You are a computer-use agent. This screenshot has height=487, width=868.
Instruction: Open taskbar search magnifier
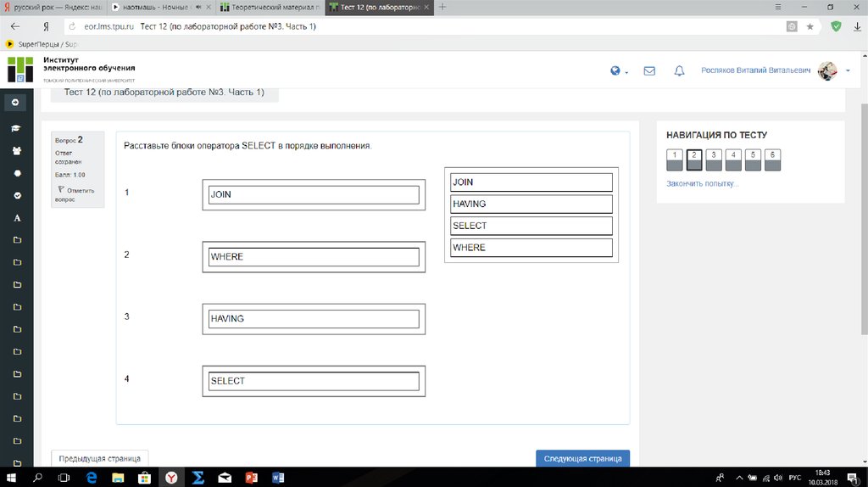pyautogui.click(x=37, y=477)
